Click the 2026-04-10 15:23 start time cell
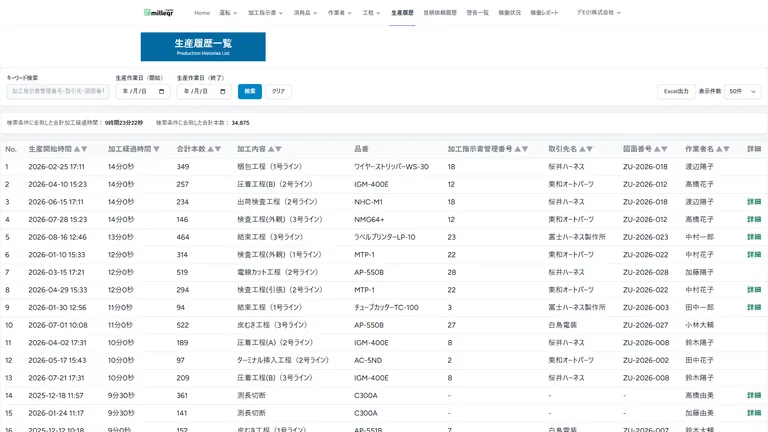This screenshot has height=432, width=768. (x=57, y=184)
